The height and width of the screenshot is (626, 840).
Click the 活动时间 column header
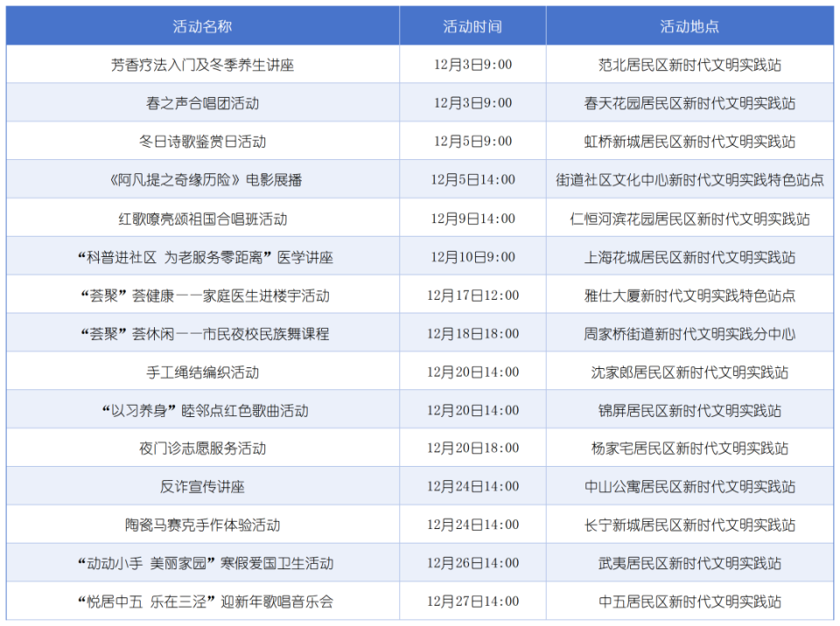pyautogui.click(x=472, y=26)
